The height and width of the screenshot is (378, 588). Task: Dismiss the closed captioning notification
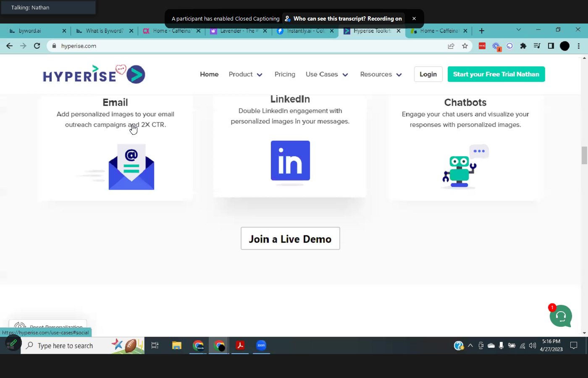tap(414, 18)
